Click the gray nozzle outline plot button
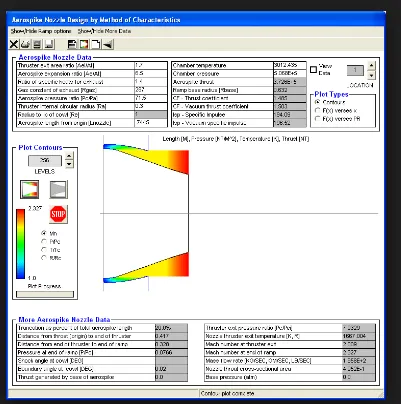 59,189
